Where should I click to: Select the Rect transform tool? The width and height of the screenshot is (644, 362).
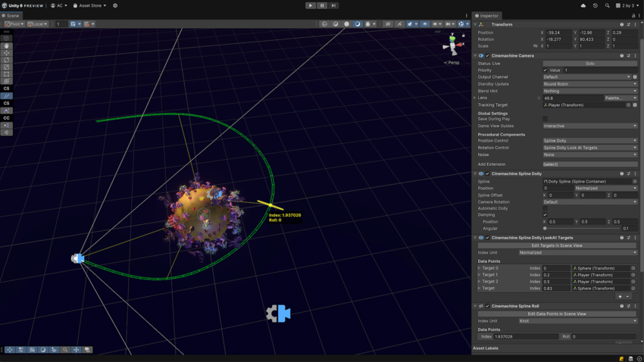(x=6, y=74)
